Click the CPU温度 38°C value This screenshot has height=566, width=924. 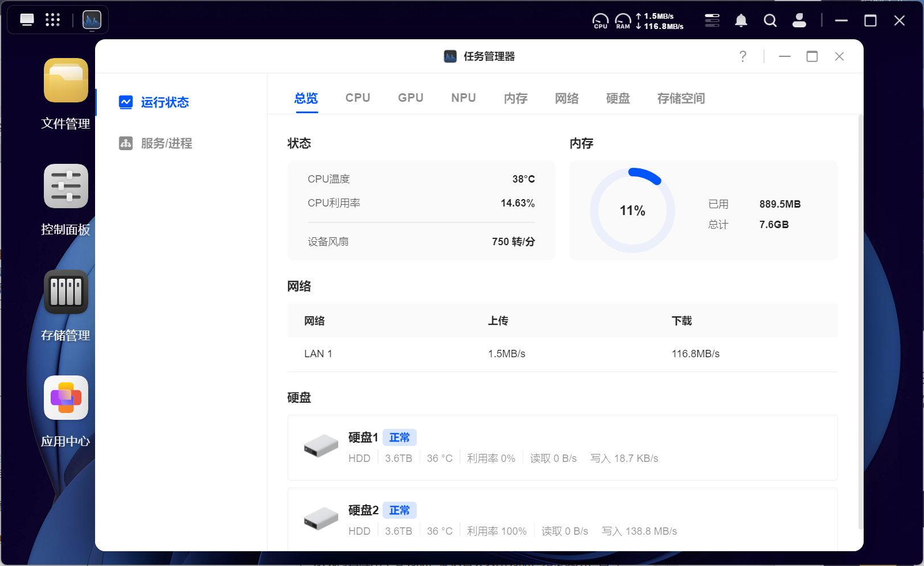click(x=524, y=179)
